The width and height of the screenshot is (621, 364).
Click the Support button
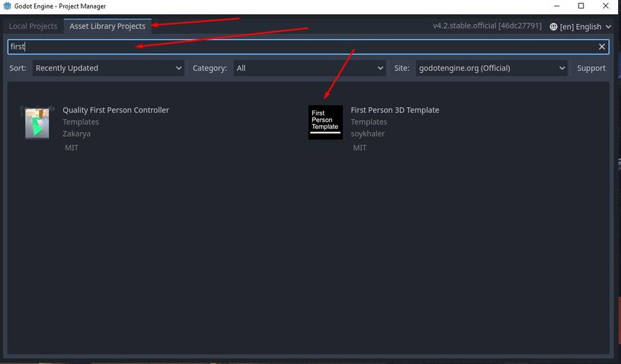coord(591,68)
